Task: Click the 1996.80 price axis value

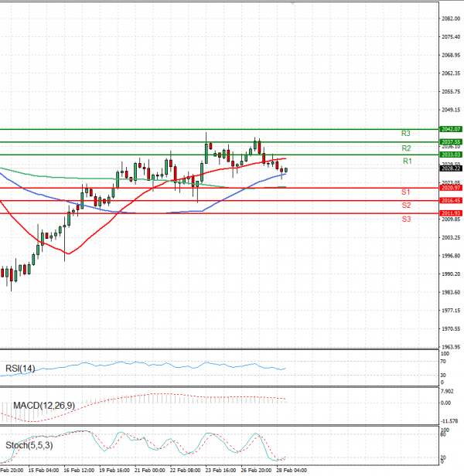Action: point(451,256)
